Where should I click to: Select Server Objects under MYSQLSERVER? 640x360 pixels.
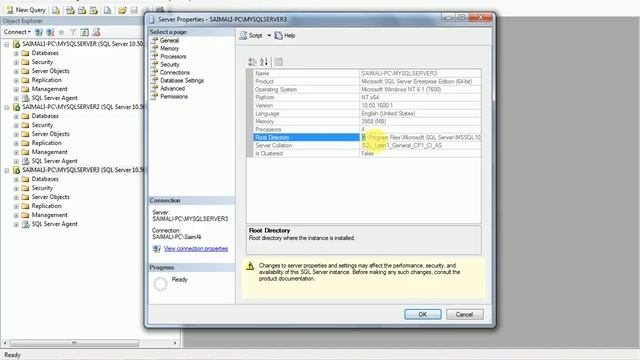(x=51, y=71)
